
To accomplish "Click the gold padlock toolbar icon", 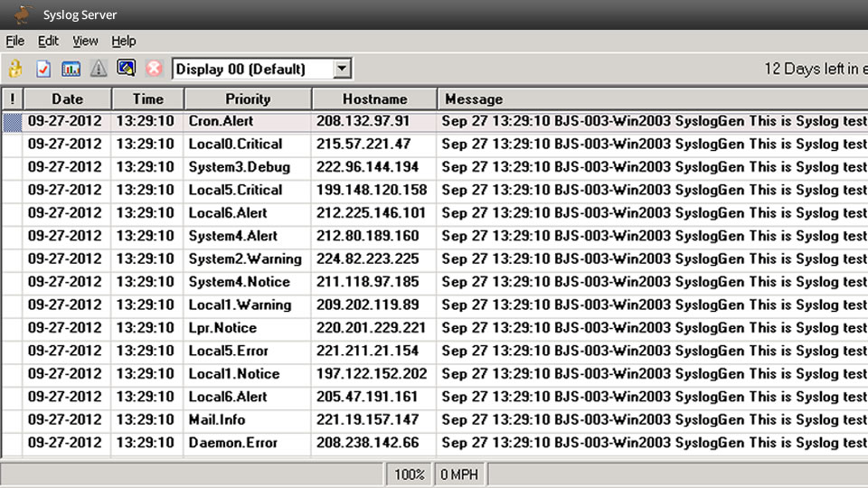I will tap(15, 69).
